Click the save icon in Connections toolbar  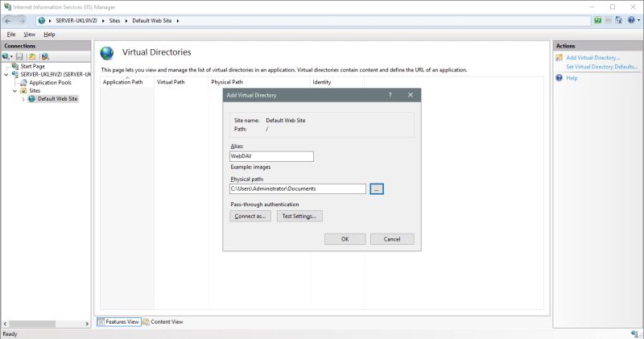point(19,56)
